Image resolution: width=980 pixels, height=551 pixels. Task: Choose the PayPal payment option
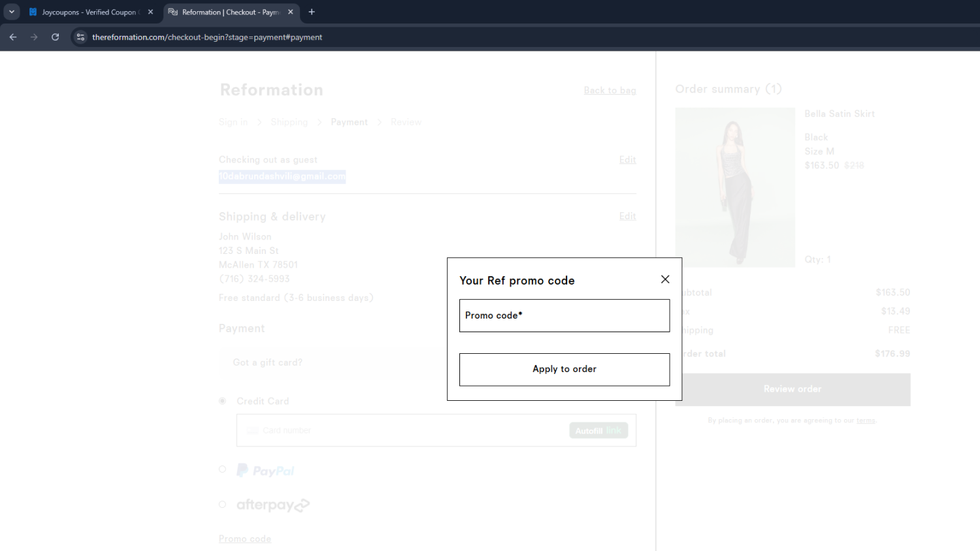click(223, 469)
